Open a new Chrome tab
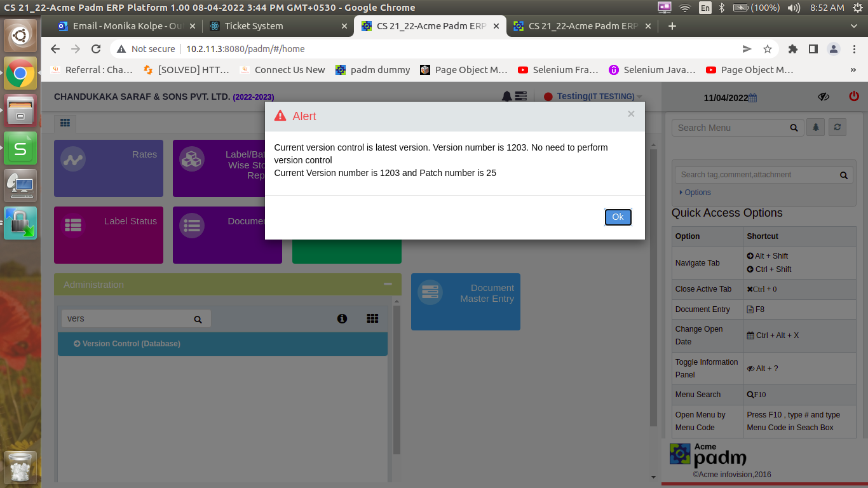The image size is (868, 488). tap(672, 26)
